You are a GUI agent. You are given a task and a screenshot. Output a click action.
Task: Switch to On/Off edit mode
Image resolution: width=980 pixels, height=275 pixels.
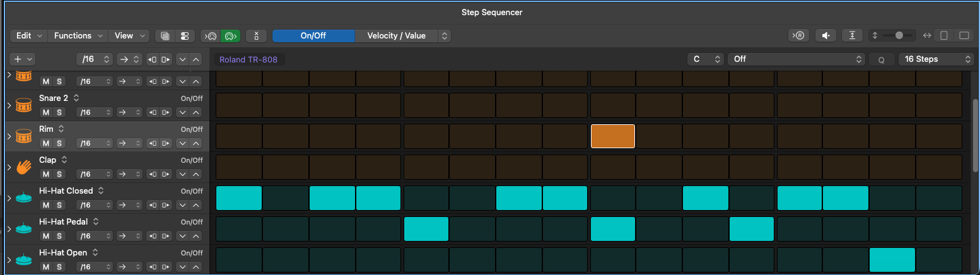click(x=313, y=36)
